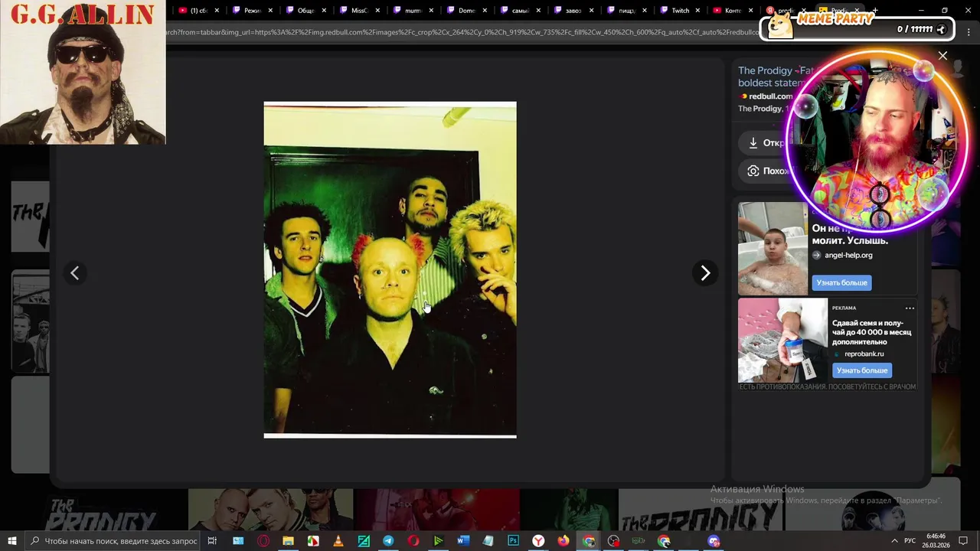Click the Windows taskbar search box
The image size is (980, 551).
point(113,541)
